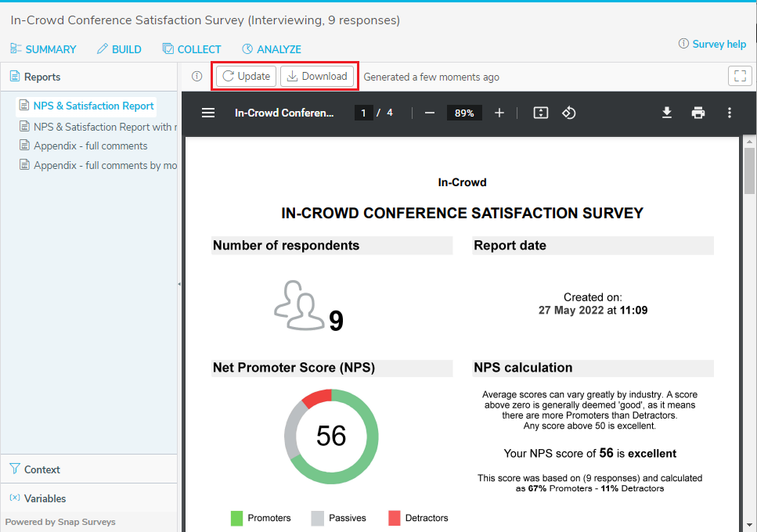Viewport: 757px width, 532px height.
Task: Open the SUMMARY tab
Action: coord(43,49)
